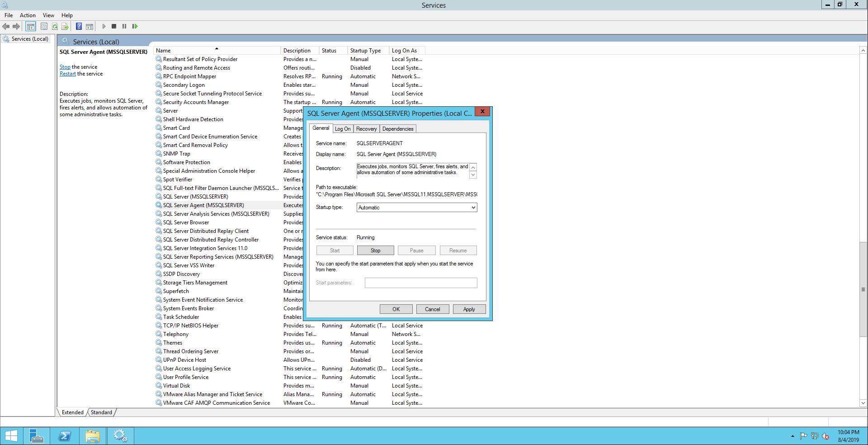The height and width of the screenshot is (445, 868).
Task: Switch to the Log On tab
Action: tap(343, 129)
